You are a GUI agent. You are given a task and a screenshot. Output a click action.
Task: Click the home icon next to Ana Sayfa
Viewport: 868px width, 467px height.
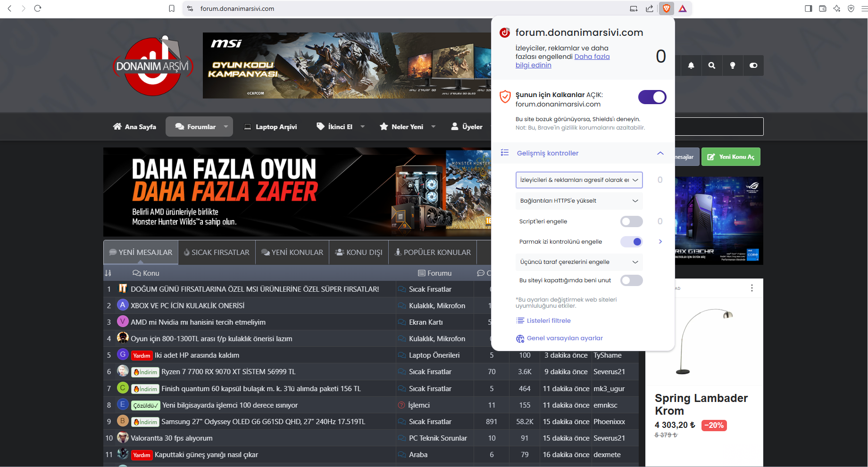coord(117,126)
